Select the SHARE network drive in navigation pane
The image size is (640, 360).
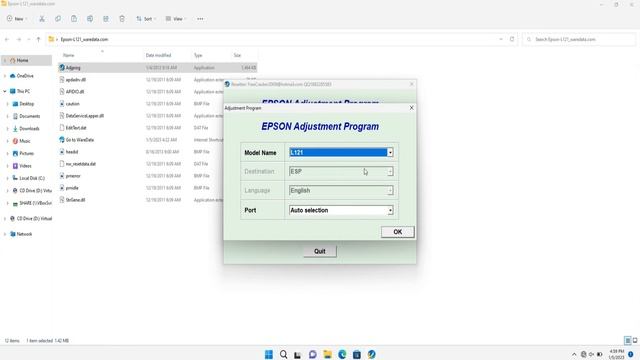[x=35, y=203]
